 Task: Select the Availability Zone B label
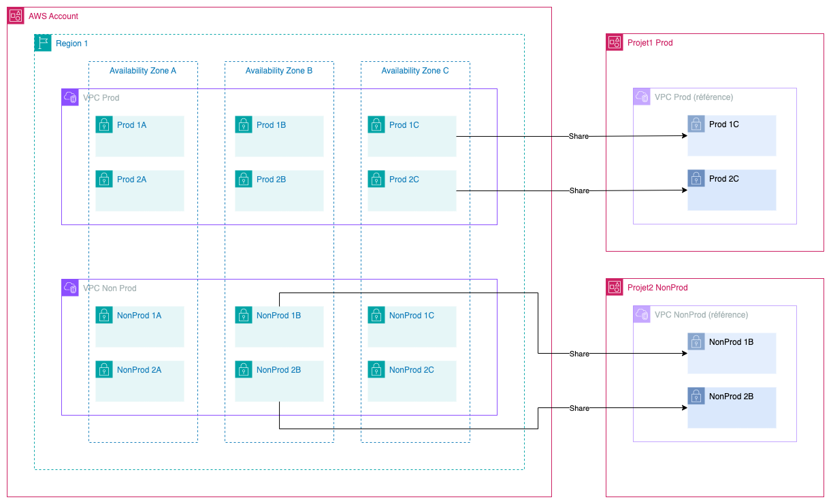click(x=279, y=71)
